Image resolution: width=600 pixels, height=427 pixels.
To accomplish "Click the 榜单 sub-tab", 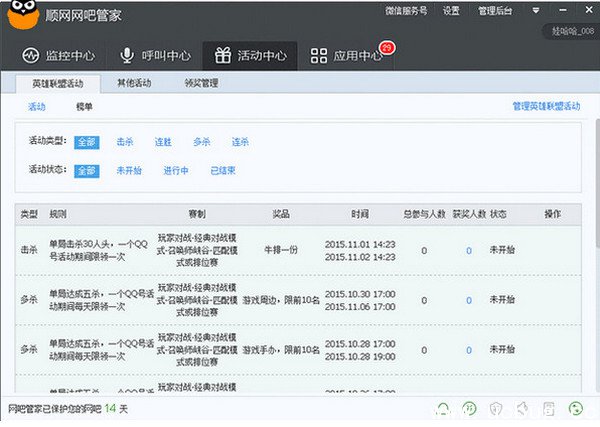I will [x=85, y=106].
